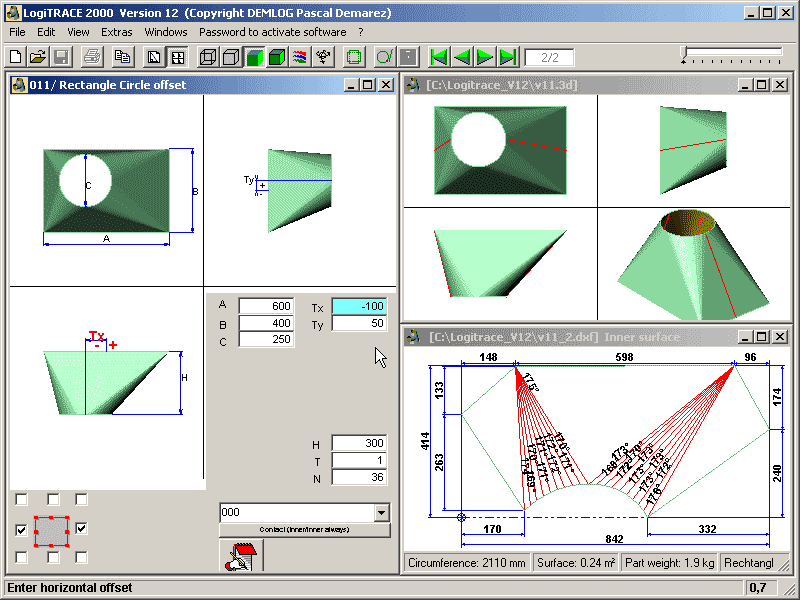Create a new file with the blank page icon
800x600 pixels.
[x=15, y=57]
